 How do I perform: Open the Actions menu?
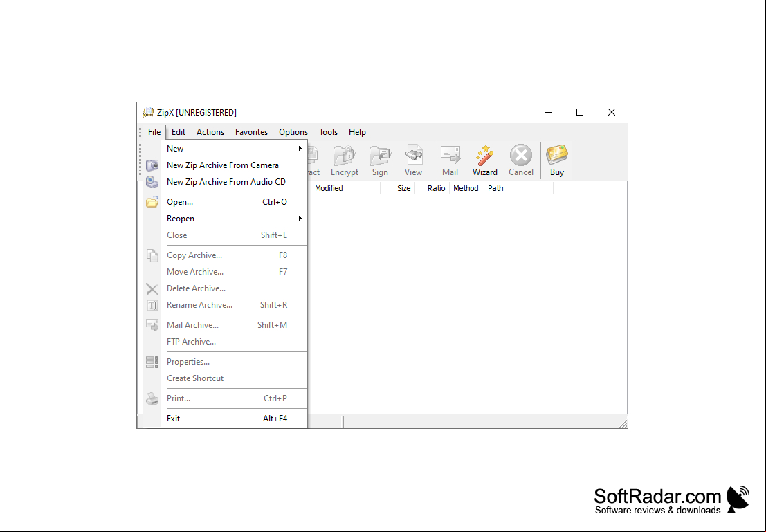pyautogui.click(x=210, y=132)
